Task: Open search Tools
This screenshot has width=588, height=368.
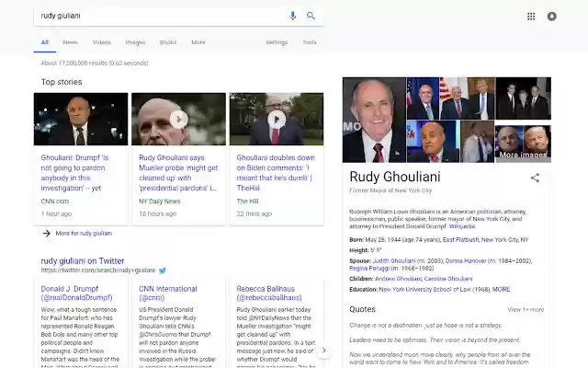Action: coord(310,42)
